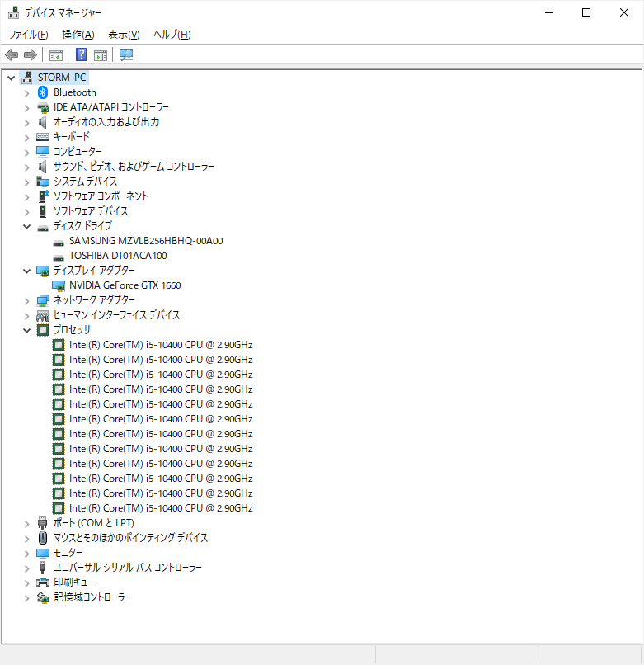This screenshot has width=644, height=665.
Task: Select the 印刷キュー category label
Action: click(73, 582)
